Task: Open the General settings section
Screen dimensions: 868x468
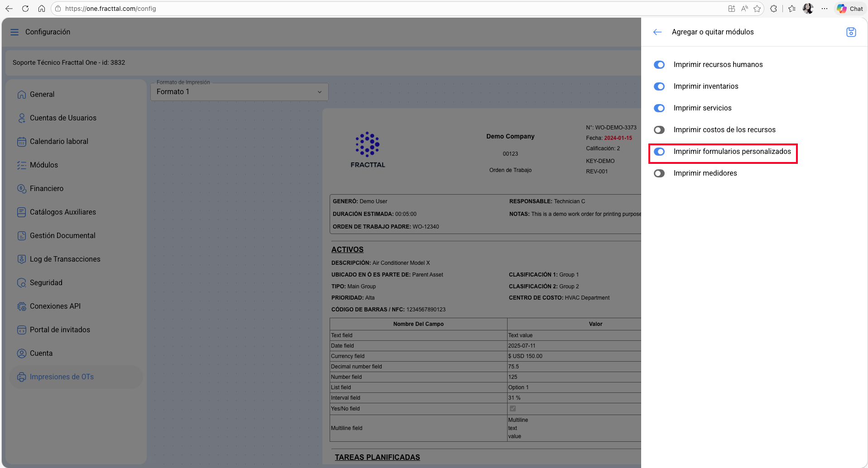Action: (76, 95)
